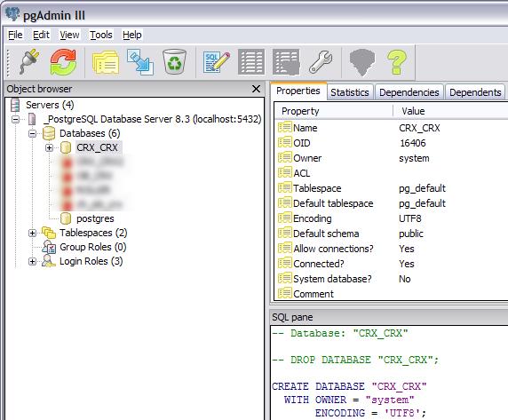Open the Help menu
Image resolution: width=508 pixels, height=420 pixels.
click(131, 35)
